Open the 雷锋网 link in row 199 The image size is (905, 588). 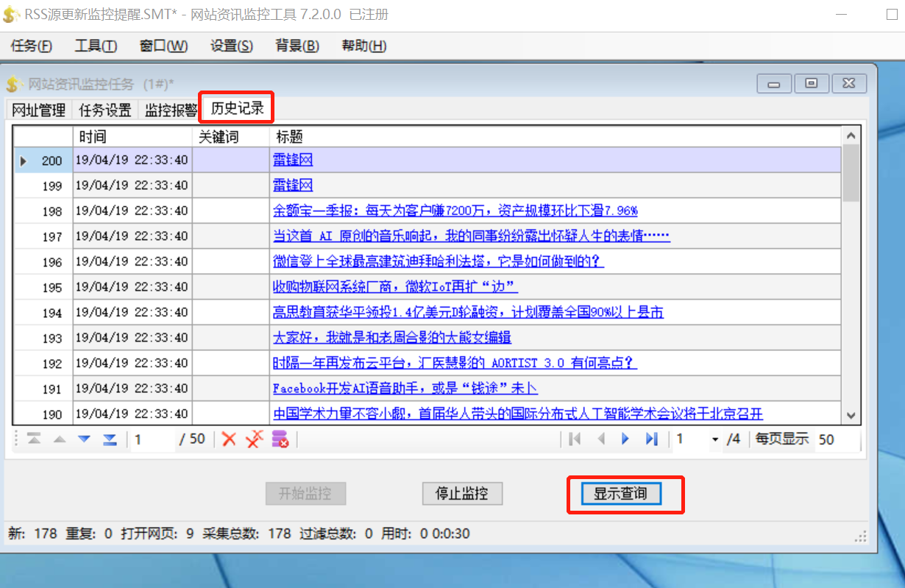point(293,185)
